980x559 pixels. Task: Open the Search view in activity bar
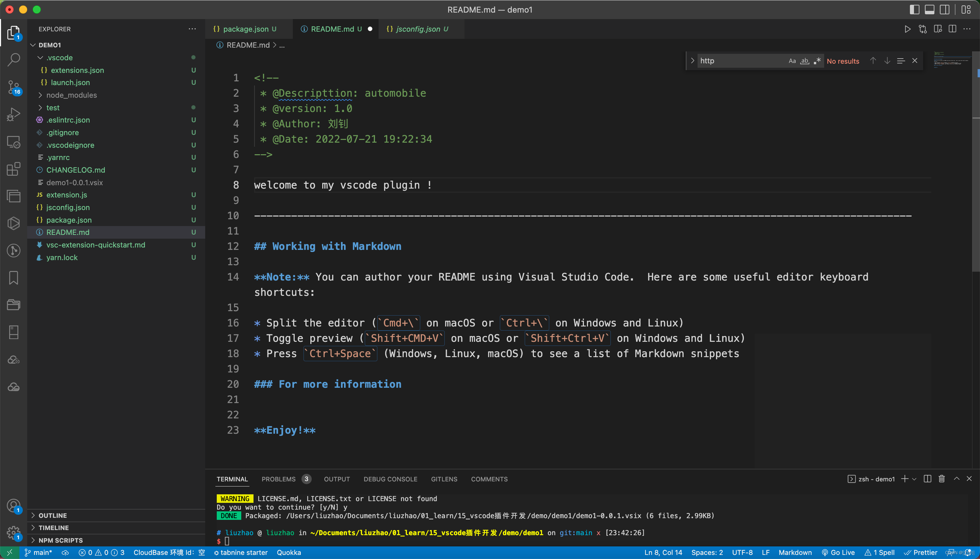[14, 60]
